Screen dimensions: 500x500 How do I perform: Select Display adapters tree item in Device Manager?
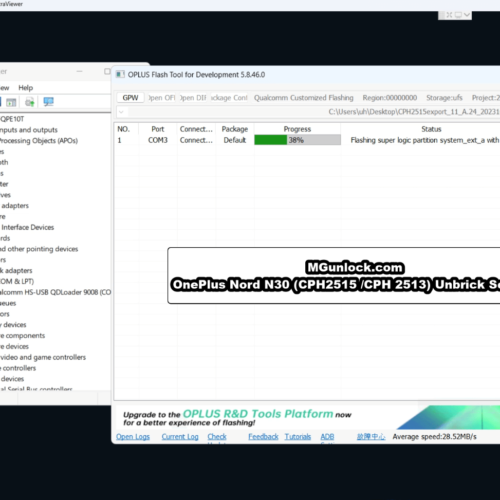click(x=15, y=206)
